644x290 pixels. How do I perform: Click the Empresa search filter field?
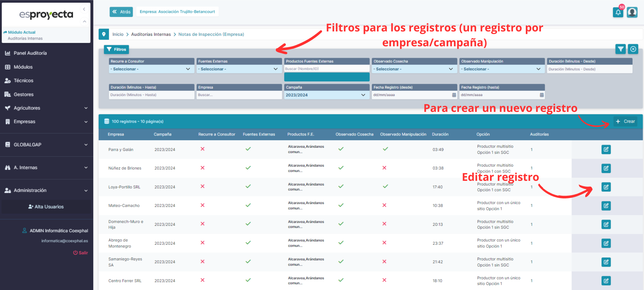239,95
